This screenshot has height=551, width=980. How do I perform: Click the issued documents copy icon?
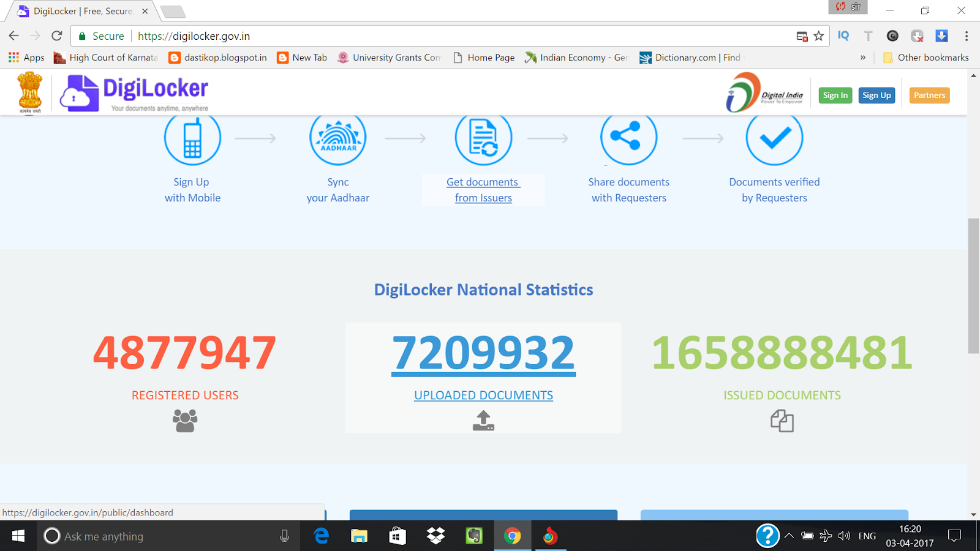782,421
